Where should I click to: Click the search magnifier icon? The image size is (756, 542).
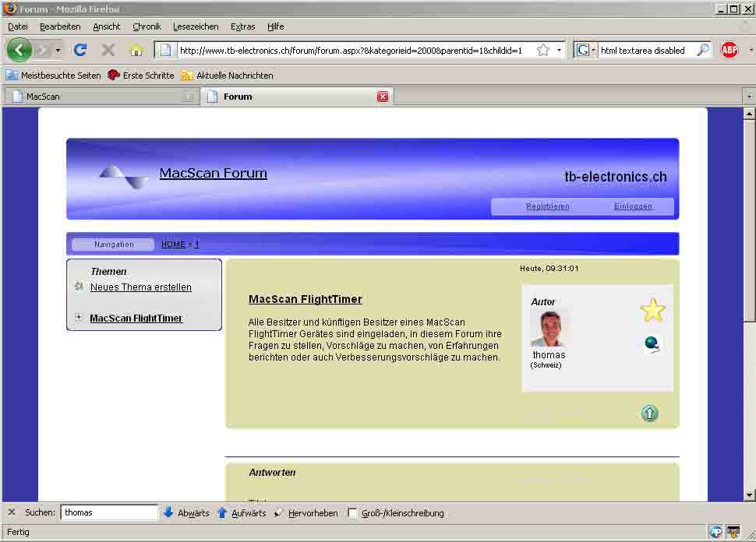pos(703,50)
